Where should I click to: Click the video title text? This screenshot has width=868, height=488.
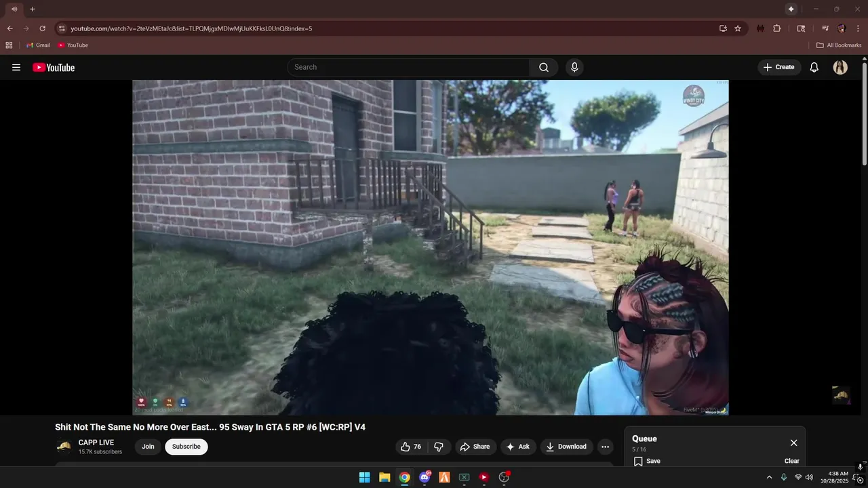coord(210,427)
